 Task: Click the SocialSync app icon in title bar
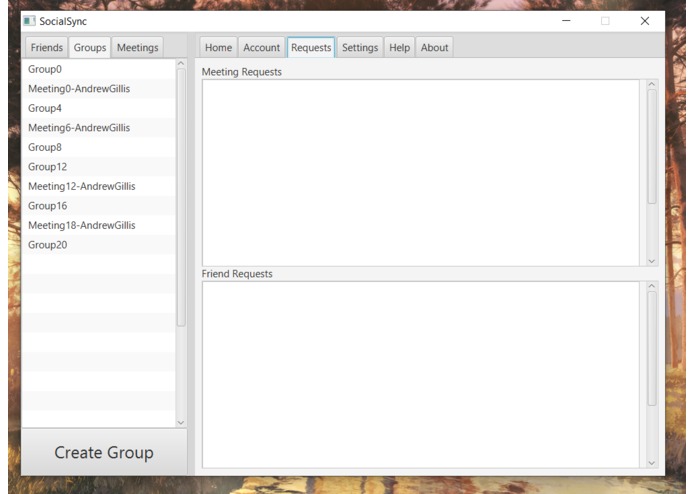tap(29, 21)
